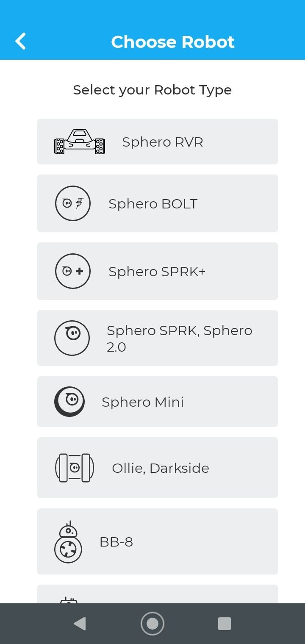Tap the Choose Robot header title
The image size is (305, 644).
tap(173, 42)
